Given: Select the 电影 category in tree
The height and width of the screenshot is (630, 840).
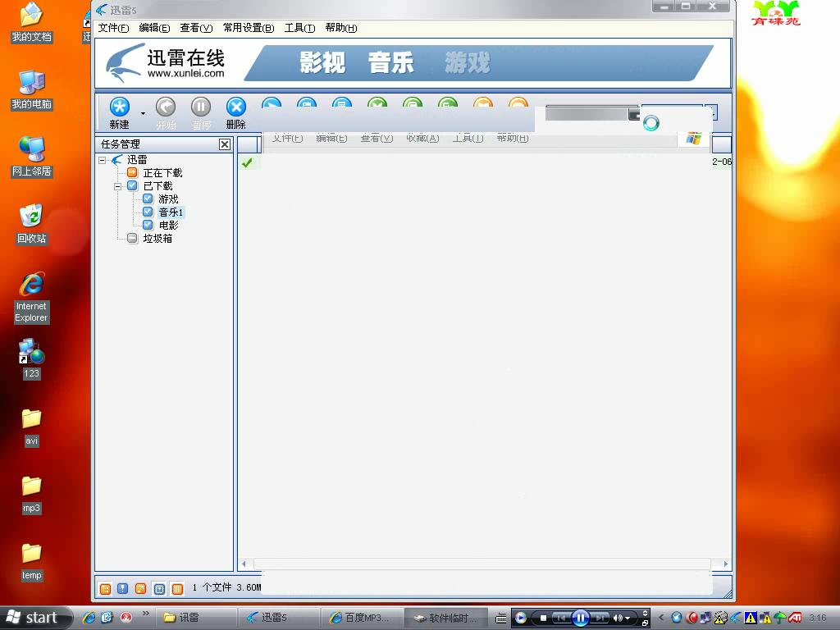Looking at the screenshot, I should click(169, 226).
